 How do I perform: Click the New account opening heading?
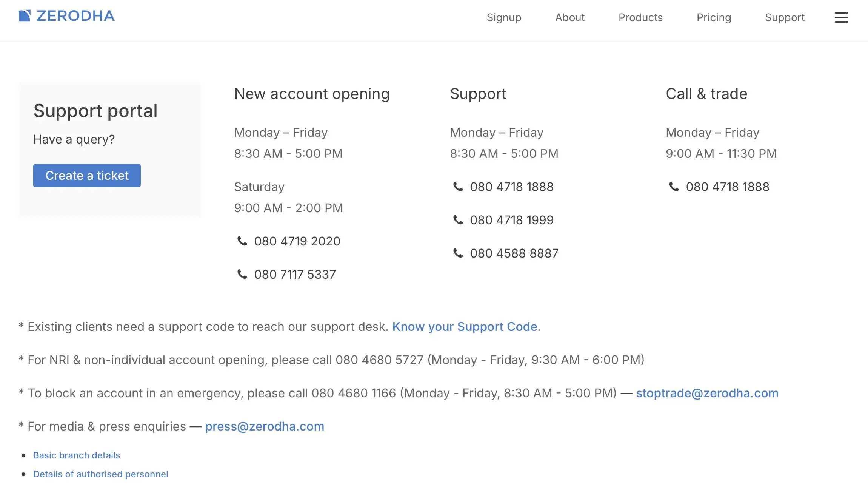tap(312, 94)
